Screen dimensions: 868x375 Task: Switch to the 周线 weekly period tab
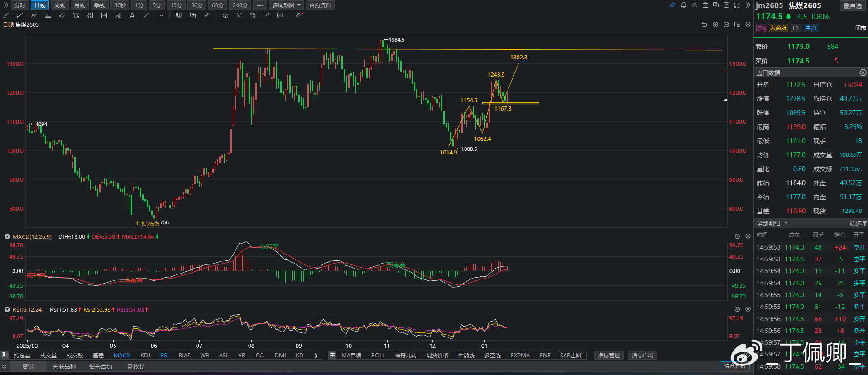tap(60, 5)
